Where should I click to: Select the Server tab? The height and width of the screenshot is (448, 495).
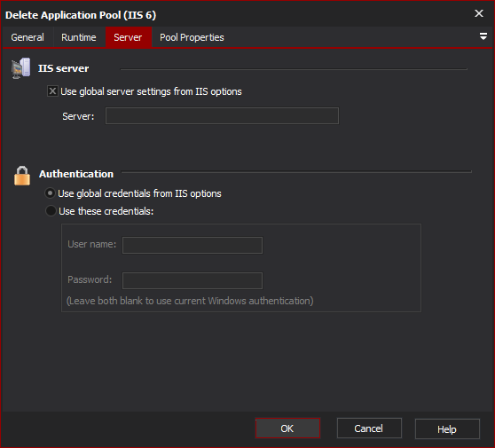tap(128, 37)
